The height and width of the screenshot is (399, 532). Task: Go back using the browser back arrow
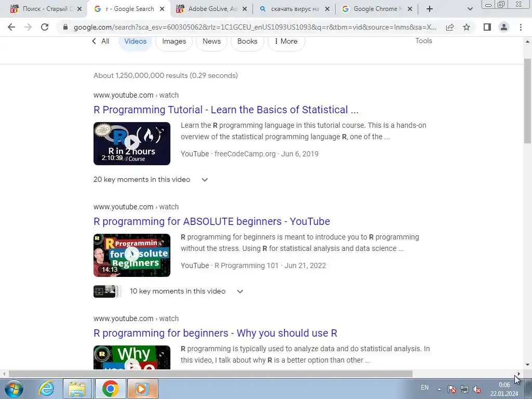click(x=11, y=27)
